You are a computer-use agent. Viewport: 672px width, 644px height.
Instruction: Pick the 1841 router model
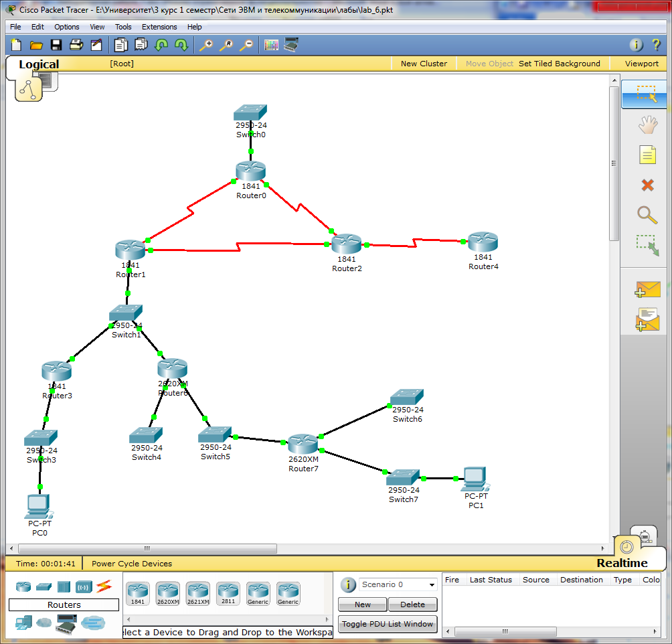tap(138, 594)
